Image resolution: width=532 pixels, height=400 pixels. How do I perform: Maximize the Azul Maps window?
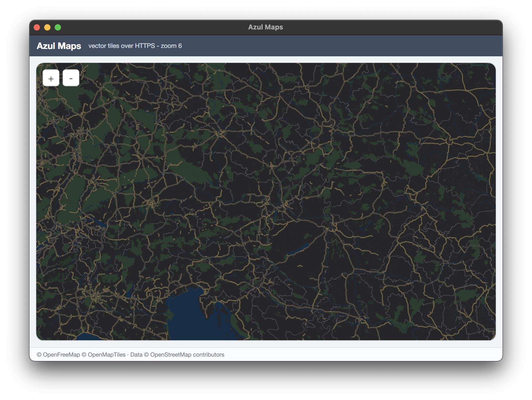click(58, 27)
